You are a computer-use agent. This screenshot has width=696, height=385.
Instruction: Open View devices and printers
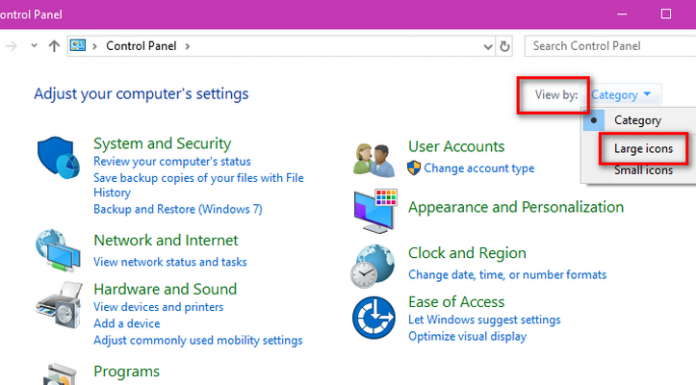(x=158, y=307)
